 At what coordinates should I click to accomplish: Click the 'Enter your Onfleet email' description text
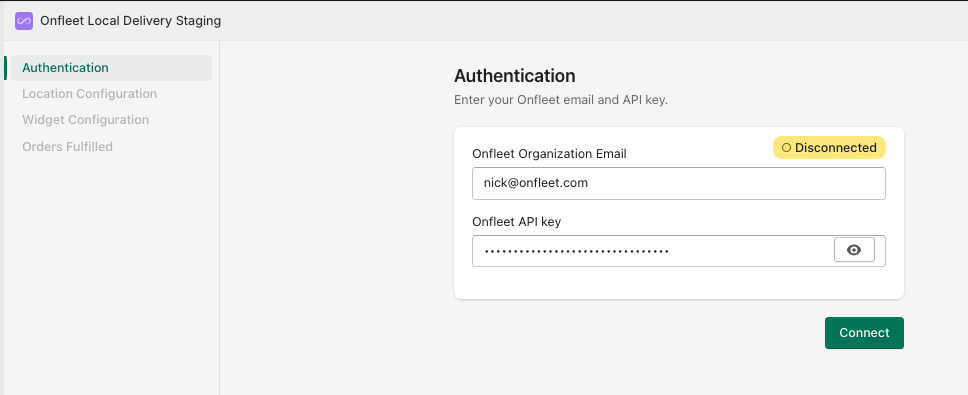pos(561,100)
